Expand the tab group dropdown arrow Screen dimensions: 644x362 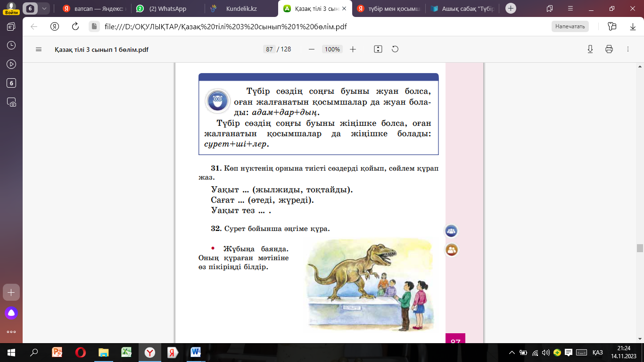point(44,8)
